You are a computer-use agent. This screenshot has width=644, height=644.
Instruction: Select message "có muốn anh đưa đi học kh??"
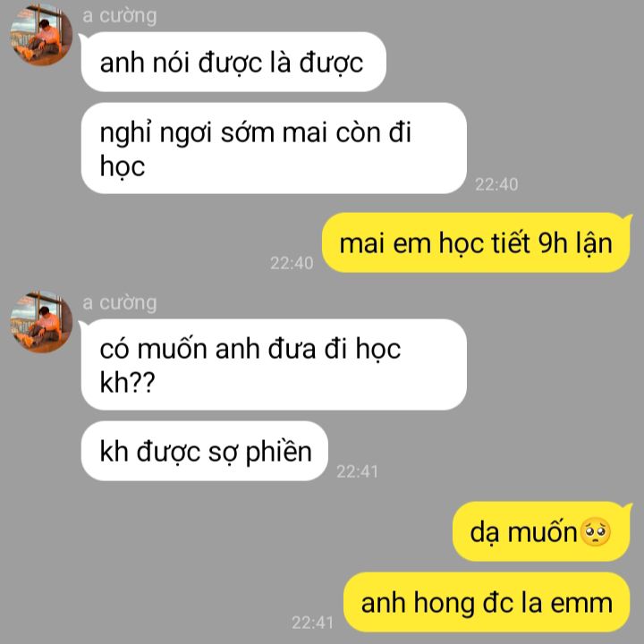click(274, 365)
